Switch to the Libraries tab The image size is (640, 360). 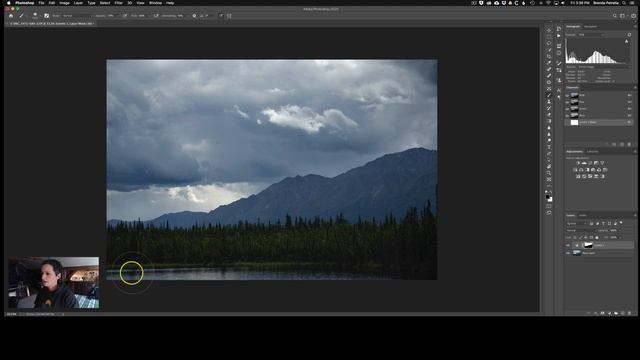(x=592, y=151)
